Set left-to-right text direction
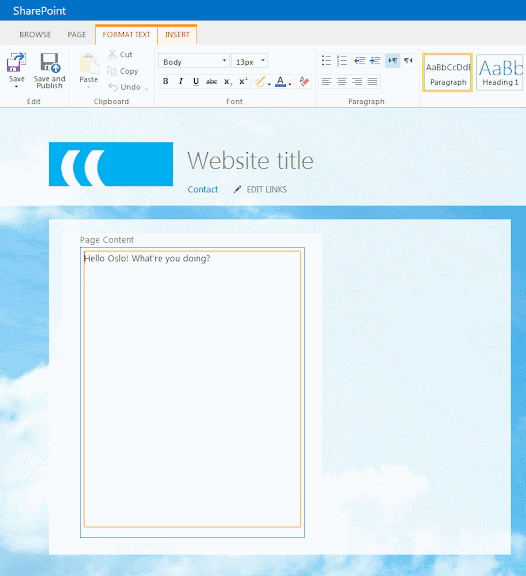Screen dimensions: 526x576 [393, 61]
